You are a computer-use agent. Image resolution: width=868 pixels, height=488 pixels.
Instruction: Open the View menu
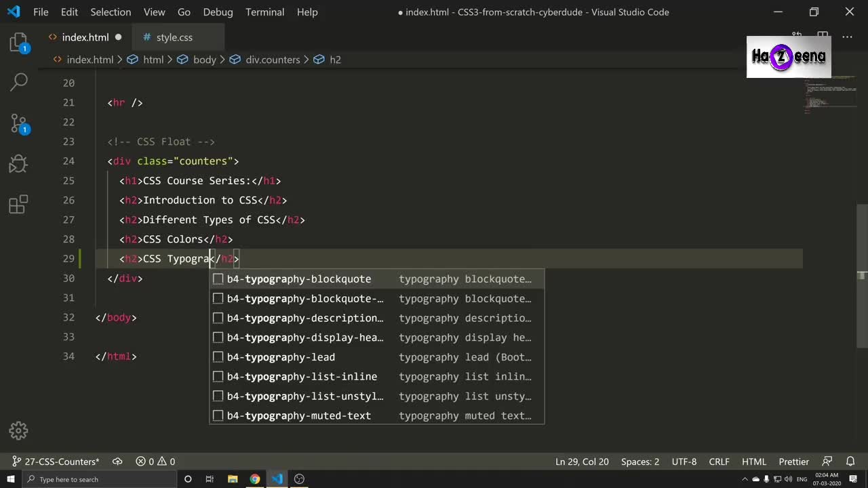[x=154, y=12]
